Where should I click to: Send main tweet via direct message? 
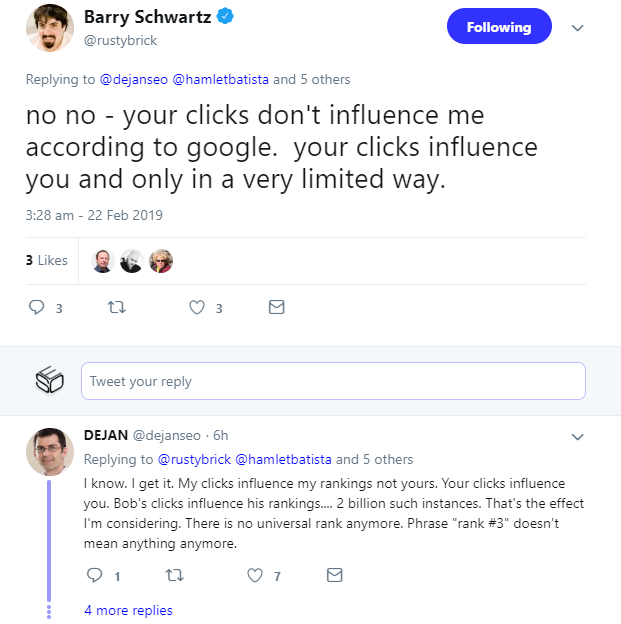[277, 308]
